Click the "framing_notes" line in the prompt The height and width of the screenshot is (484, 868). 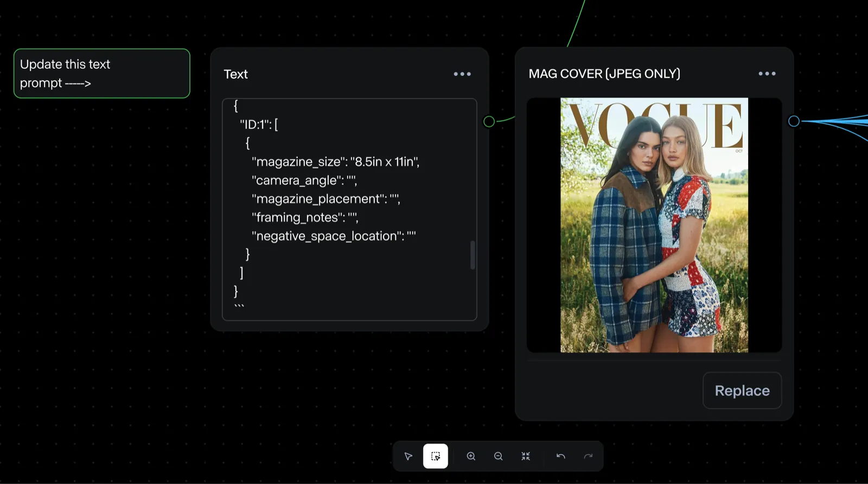tap(305, 217)
